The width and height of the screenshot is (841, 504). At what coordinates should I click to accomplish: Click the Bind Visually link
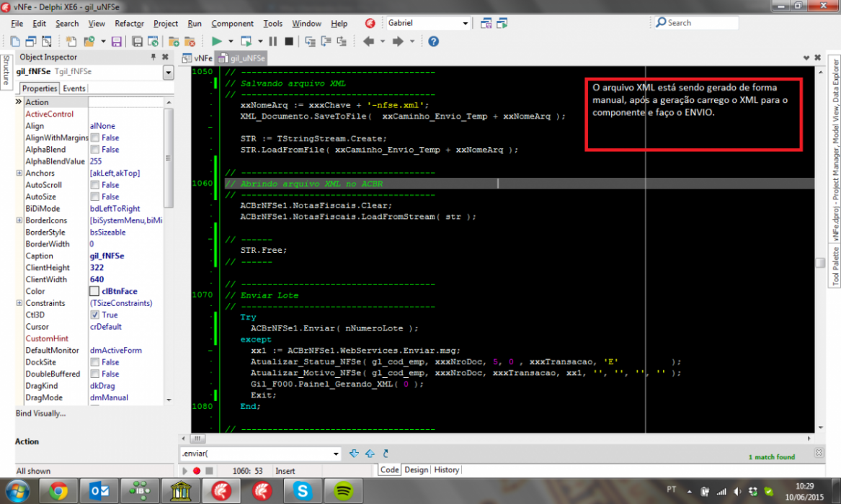pos(41,413)
